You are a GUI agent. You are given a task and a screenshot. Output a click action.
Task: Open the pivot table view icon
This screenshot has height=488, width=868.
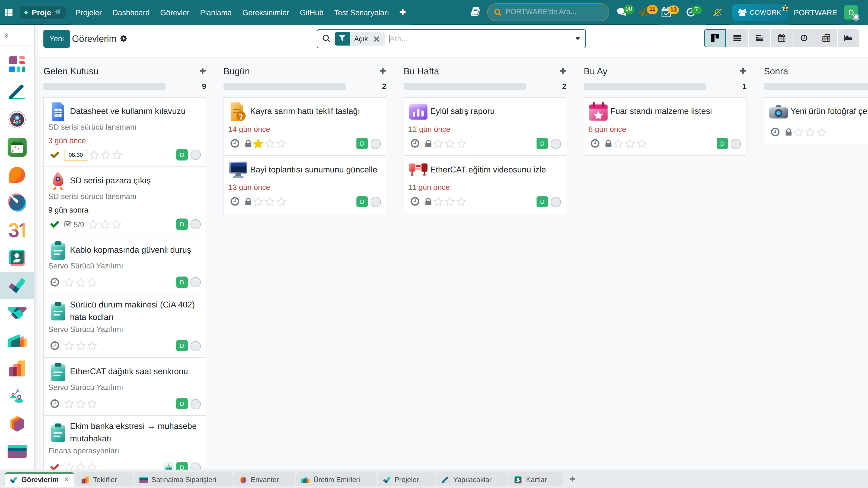(826, 38)
